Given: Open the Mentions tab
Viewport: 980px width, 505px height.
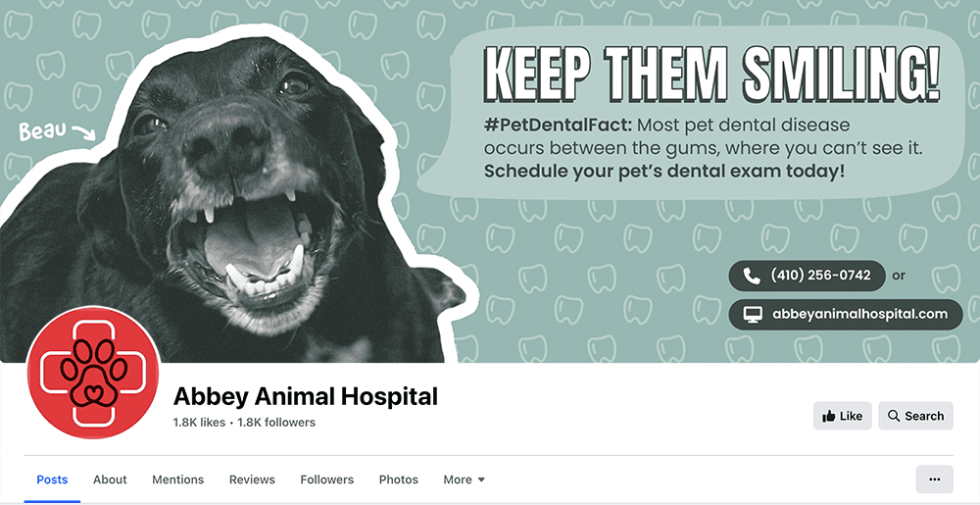Looking at the screenshot, I should (178, 480).
